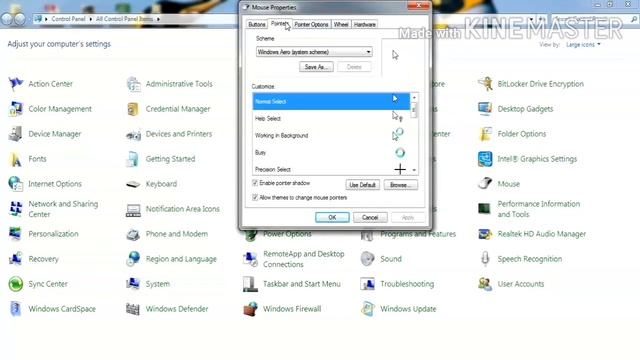Open Internet Options icon

(x=16, y=184)
